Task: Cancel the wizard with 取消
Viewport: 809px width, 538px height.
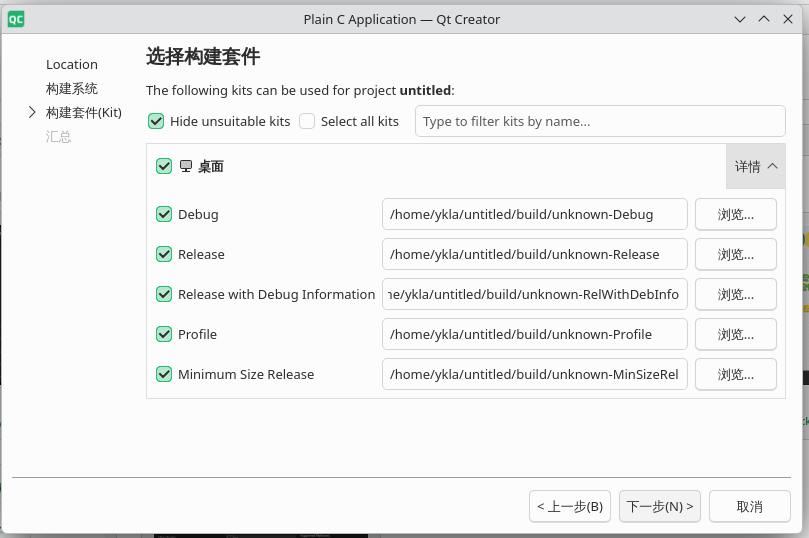Action: (x=750, y=506)
